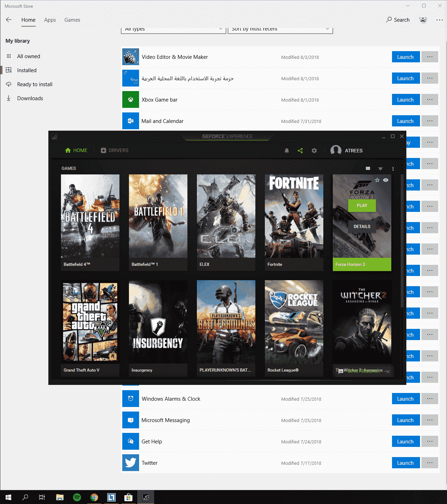447x504 pixels.
Task: Select the Insurgency game tile
Action: click(x=158, y=329)
